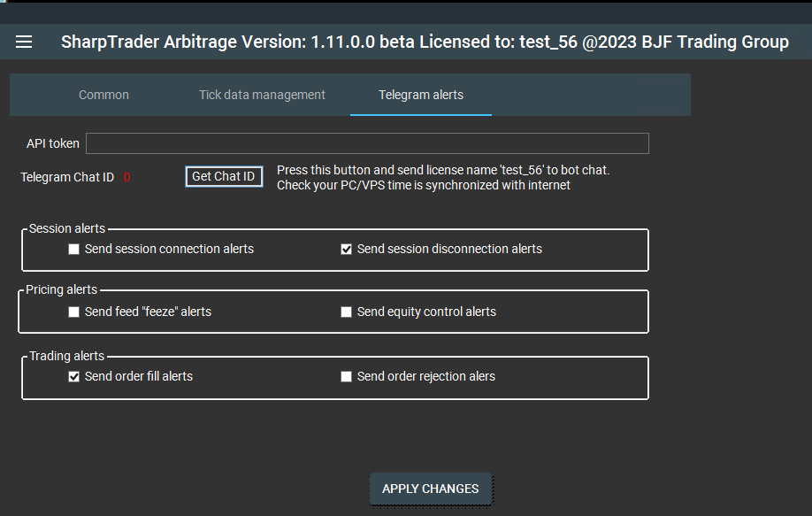
Task: Click the "Session alerts" group heading
Action: [67, 228]
